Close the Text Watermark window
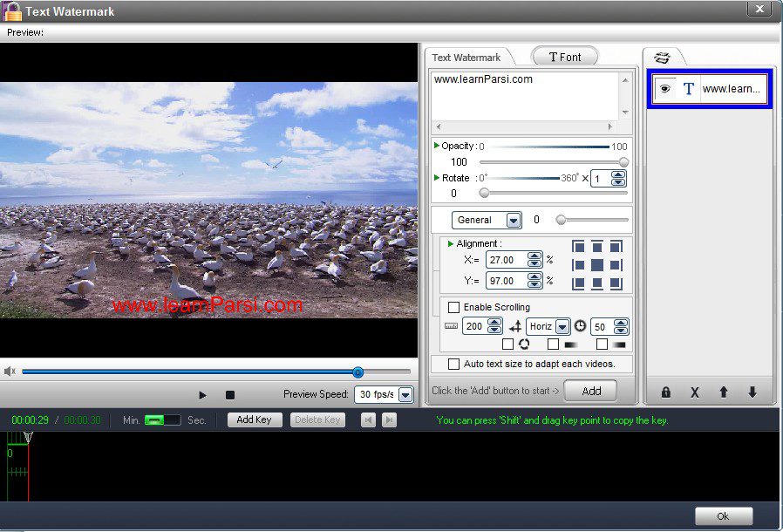This screenshot has height=532, width=783. [759, 9]
